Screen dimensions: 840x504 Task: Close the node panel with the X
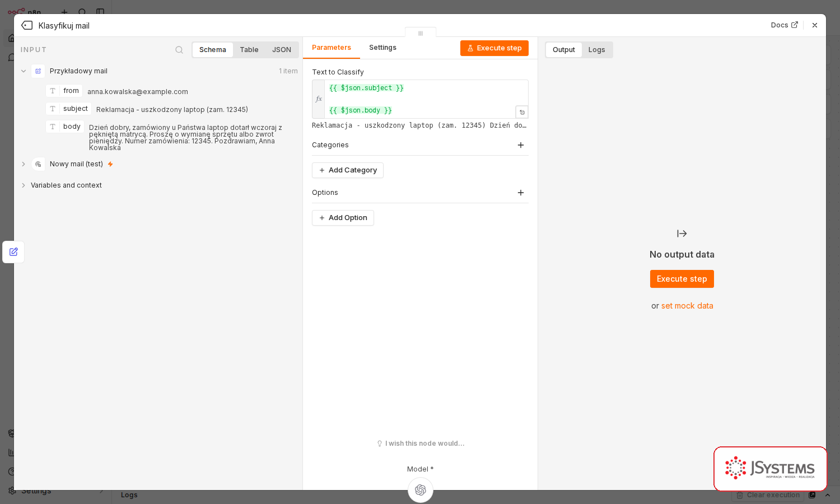tap(815, 25)
